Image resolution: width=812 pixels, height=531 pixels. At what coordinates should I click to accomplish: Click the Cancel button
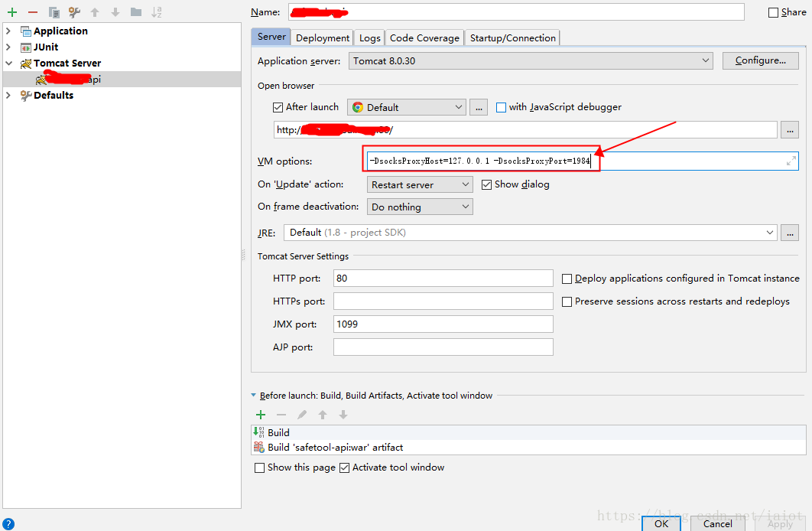point(718,524)
